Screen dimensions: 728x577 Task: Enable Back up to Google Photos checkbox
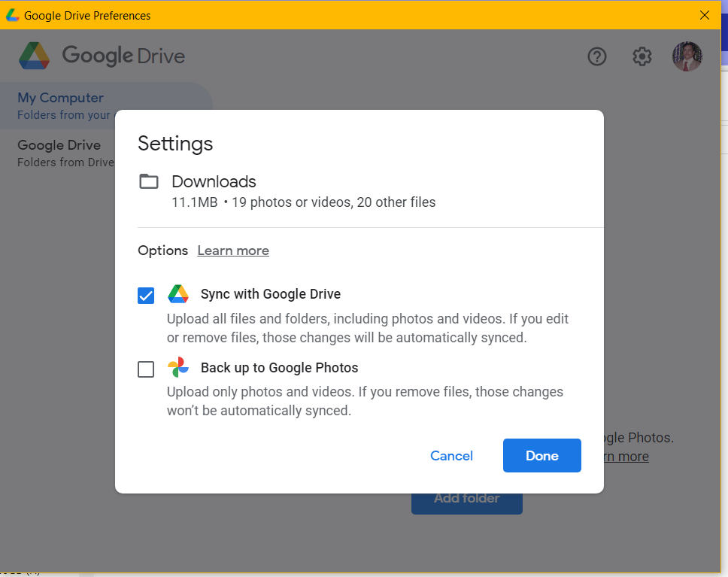[146, 369]
